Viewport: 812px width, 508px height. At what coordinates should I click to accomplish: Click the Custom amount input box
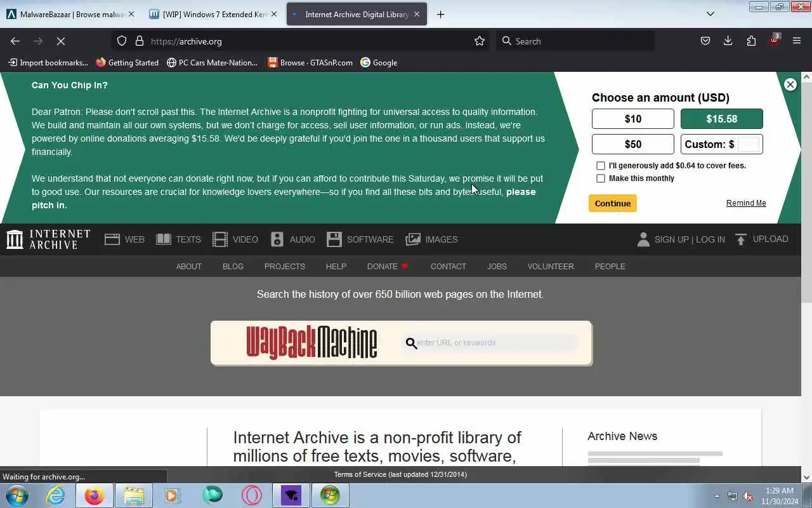click(749, 144)
